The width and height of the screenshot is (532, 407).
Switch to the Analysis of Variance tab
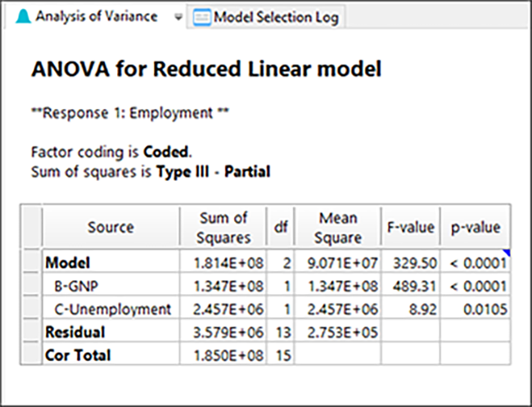96,16
